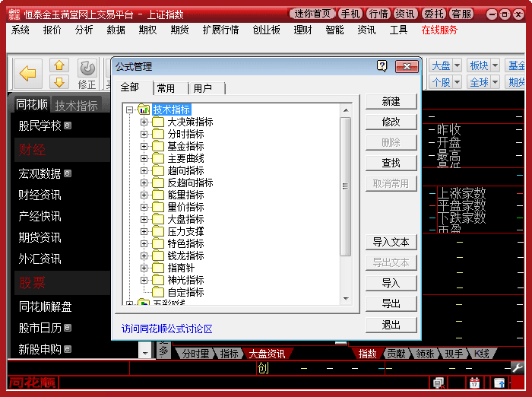The width and height of the screenshot is (532, 397).
Task: Select the 大盘资讯 bottom tab
Action: tap(267, 354)
